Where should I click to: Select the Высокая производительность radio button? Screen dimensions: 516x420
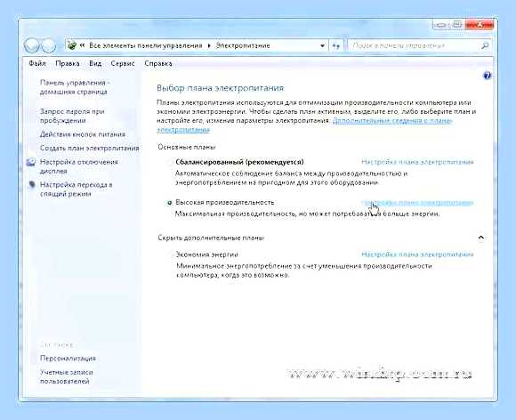click(x=169, y=203)
